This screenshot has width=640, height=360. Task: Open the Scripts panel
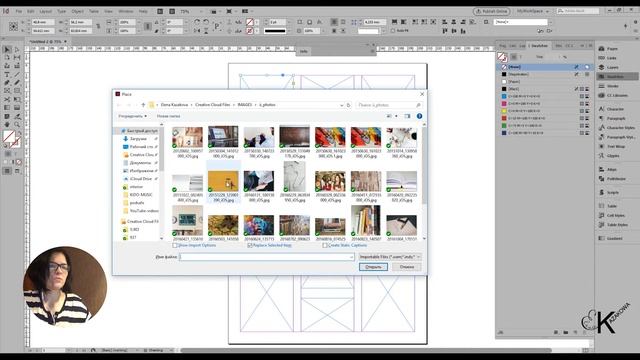coord(609,192)
